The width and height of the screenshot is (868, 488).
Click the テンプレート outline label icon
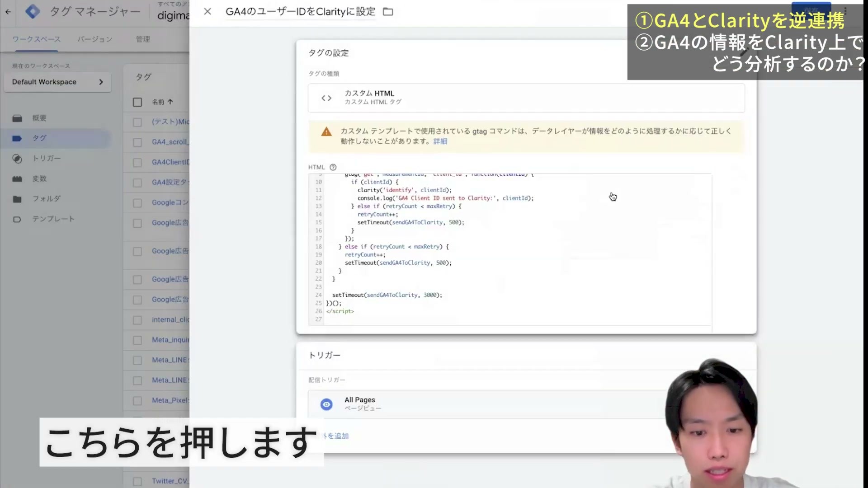tap(17, 219)
